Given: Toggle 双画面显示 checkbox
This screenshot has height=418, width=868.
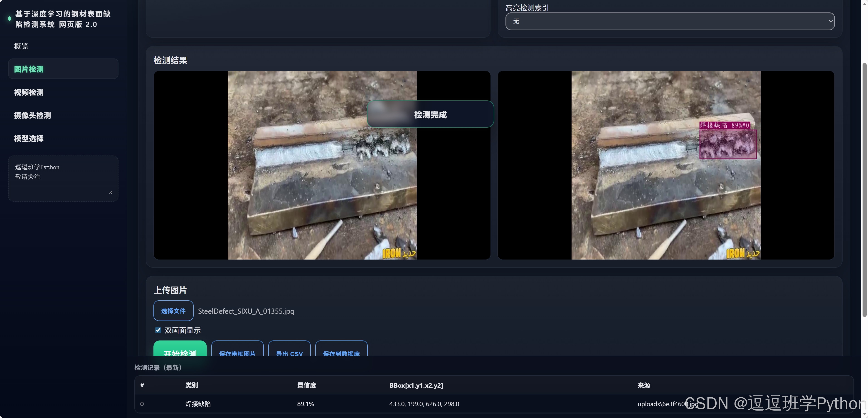Looking at the screenshot, I should (158, 330).
